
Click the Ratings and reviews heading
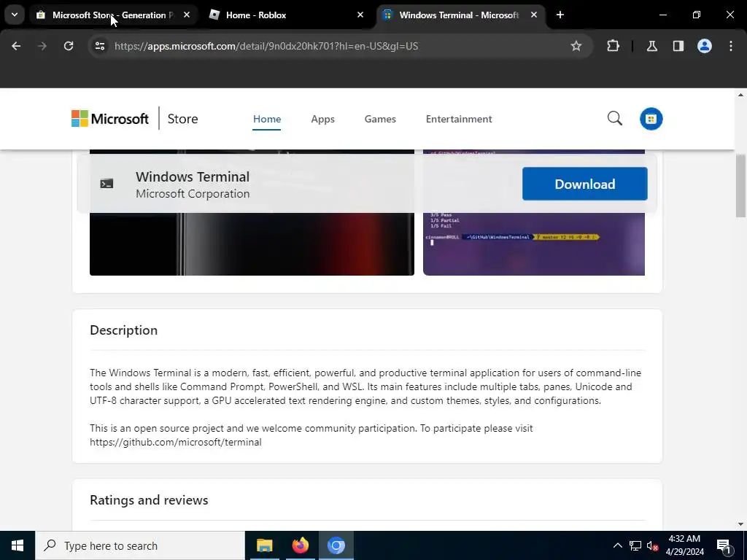[149, 500]
